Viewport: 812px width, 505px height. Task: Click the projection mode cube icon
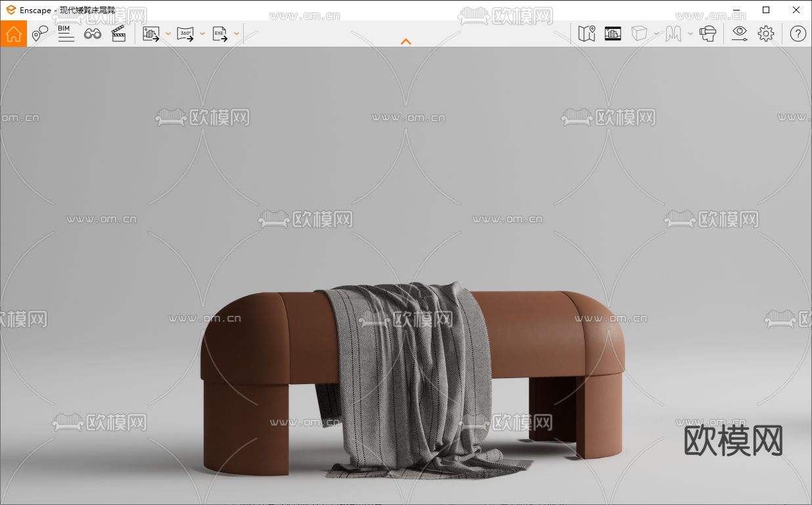[x=639, y=34]
